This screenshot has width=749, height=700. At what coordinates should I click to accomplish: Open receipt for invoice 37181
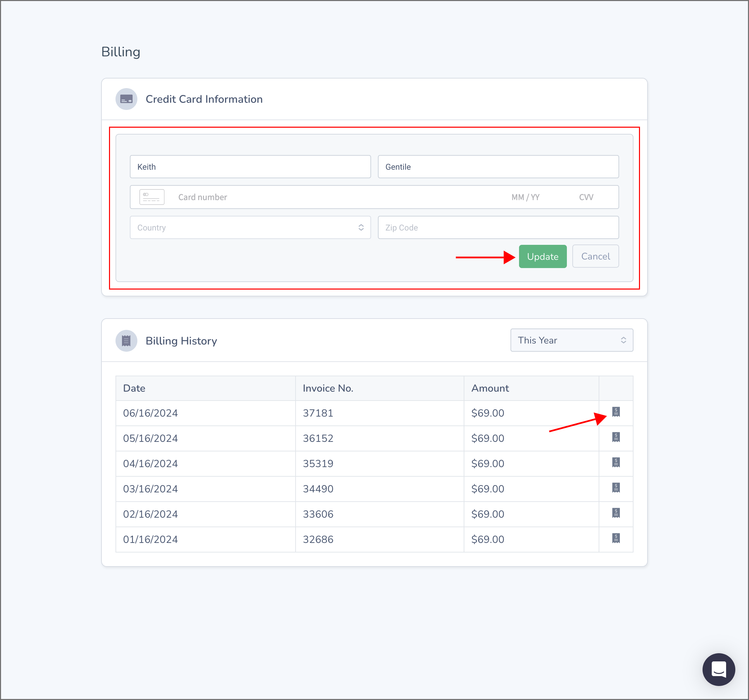click(x=616, y=412)
